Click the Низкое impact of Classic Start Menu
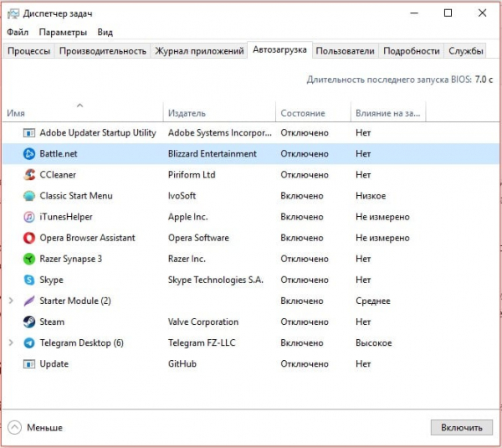The height and width of the screenshot is (448, 502). coord(371,196)
